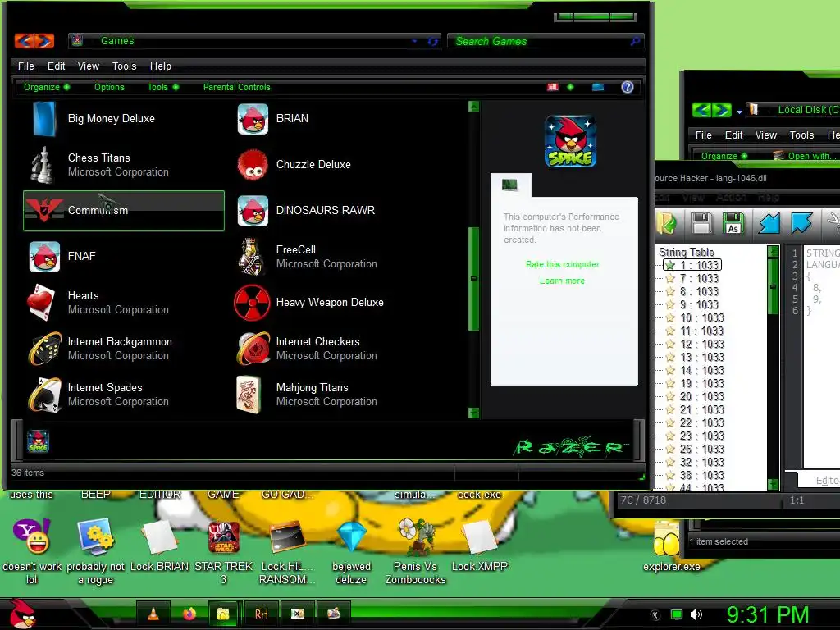This screenshot has width=840, height=630.
Task: Click the Angry Birds Space preview thumbnail
Action: click(570, 141)
